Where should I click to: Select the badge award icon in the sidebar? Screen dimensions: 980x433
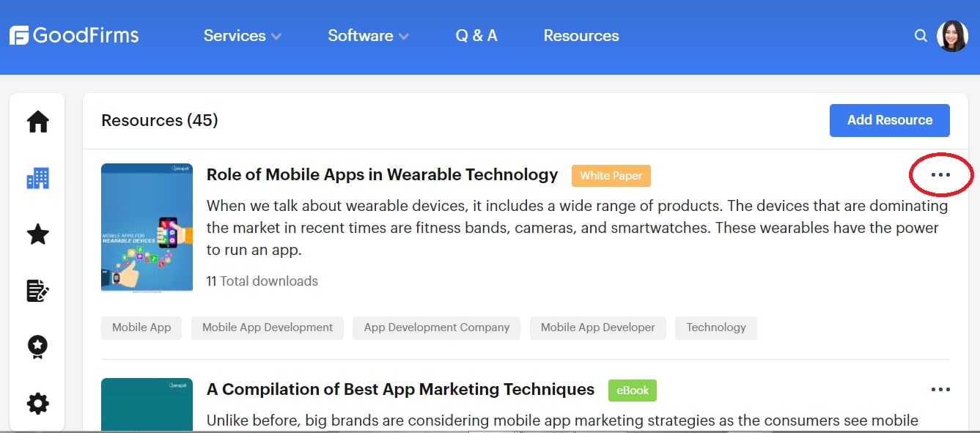[x=37, y=347]
